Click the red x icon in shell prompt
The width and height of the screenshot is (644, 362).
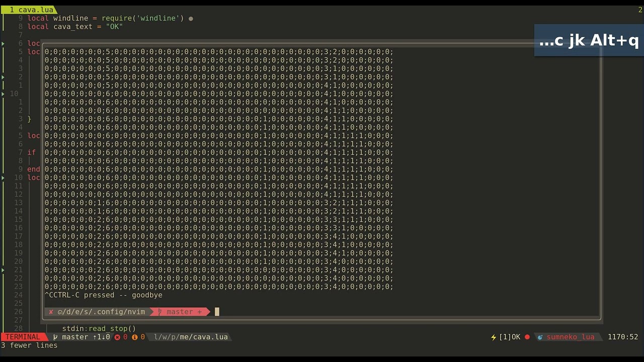[x=51, y=312]
